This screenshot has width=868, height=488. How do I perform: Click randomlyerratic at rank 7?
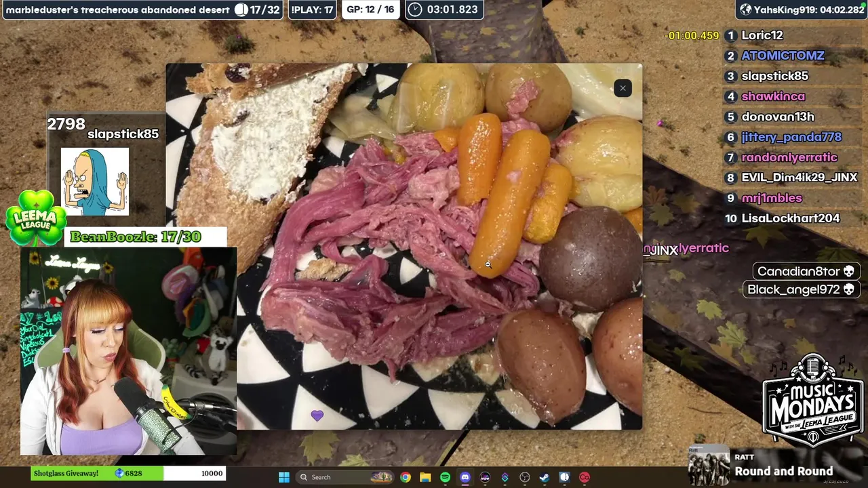(789, 157)
